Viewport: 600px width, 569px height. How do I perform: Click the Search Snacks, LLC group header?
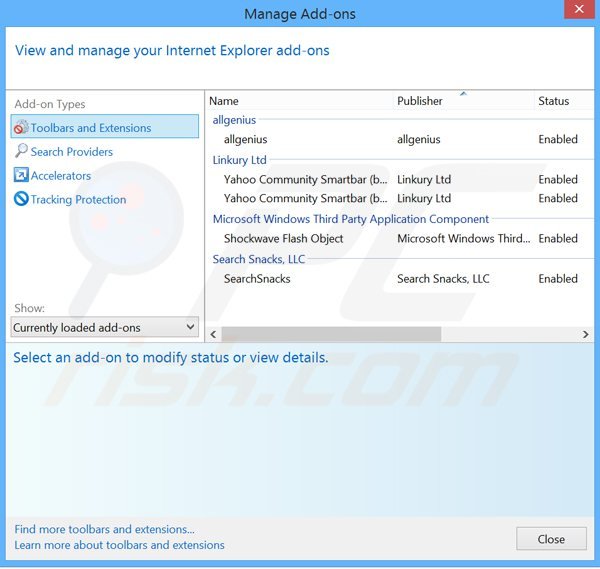[259, 259]
